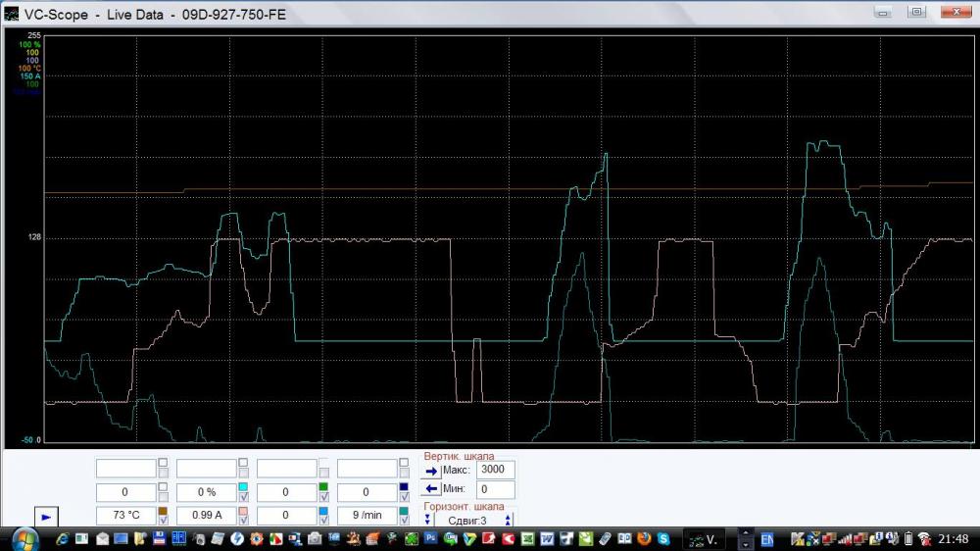
Task: Open Microsoft Word from the taskbar
Action: 547,539
